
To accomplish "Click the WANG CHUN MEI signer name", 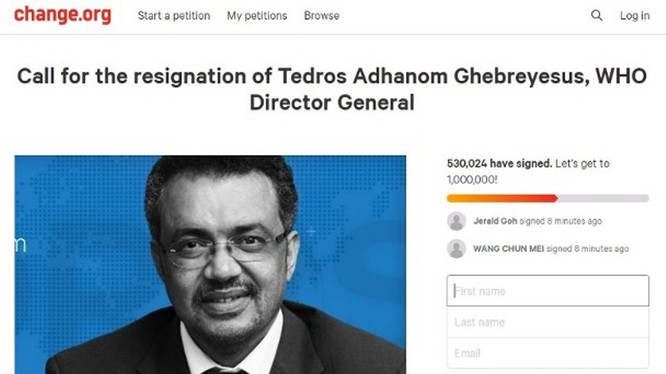I will tap(508, 249).
